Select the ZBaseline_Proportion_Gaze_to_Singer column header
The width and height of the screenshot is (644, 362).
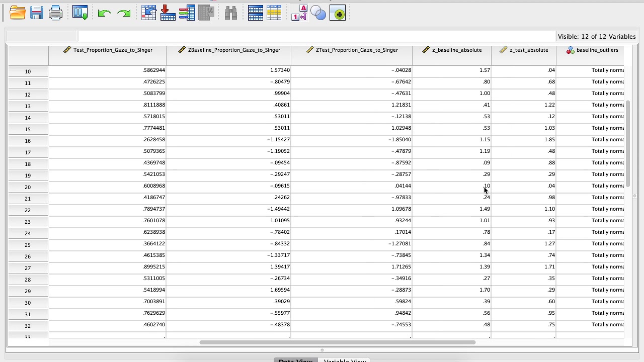228,55
